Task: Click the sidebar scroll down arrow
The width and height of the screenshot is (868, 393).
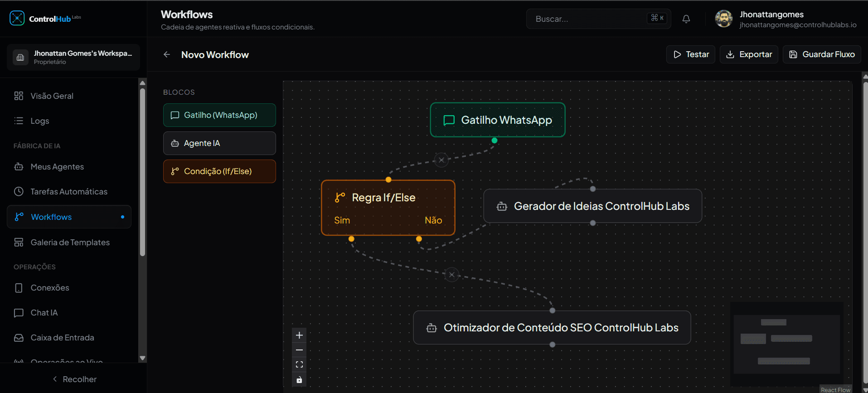Action: pos(143,358)
